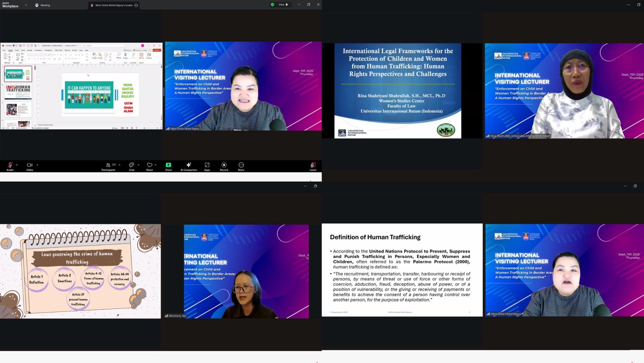Click the Present in Teams button
The width and height of the screenshot is (644, 363).
(141, 51)
